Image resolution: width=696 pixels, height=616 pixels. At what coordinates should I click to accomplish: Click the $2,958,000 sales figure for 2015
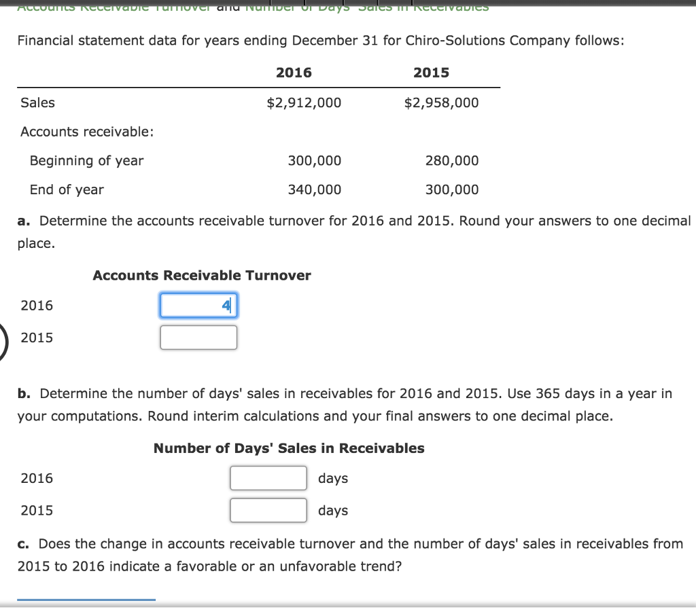coord(440,103)
